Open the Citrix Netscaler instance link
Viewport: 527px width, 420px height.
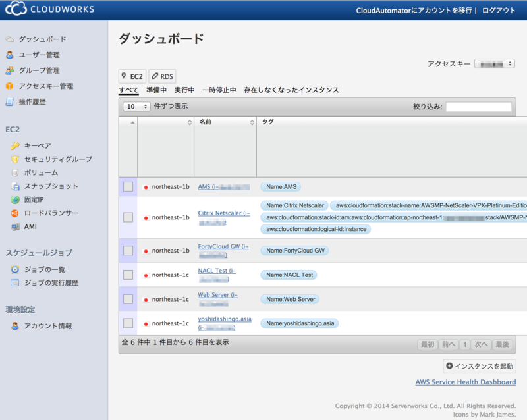pos(224,218)
